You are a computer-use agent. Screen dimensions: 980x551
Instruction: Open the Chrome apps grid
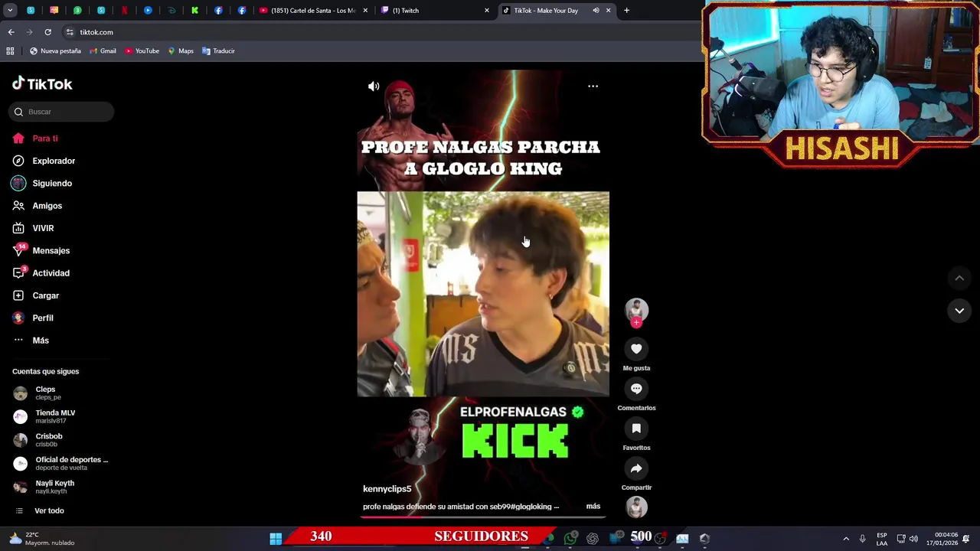pyautogui.click(x=10, y=51)
